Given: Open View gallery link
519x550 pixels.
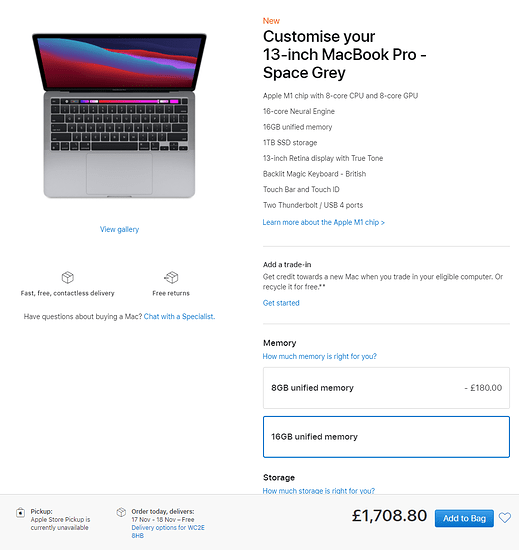Looking at the screenshot, I should 120,229.
